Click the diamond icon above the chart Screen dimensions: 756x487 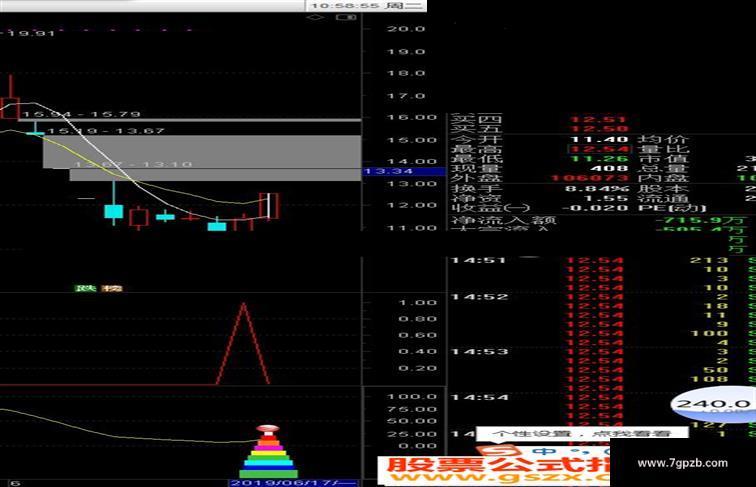[315, 17]
